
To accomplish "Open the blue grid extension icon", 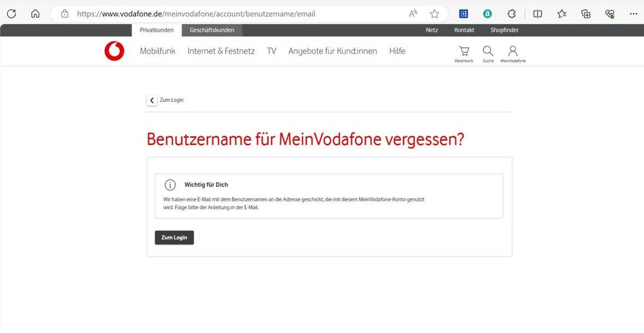I will (463, 14).
